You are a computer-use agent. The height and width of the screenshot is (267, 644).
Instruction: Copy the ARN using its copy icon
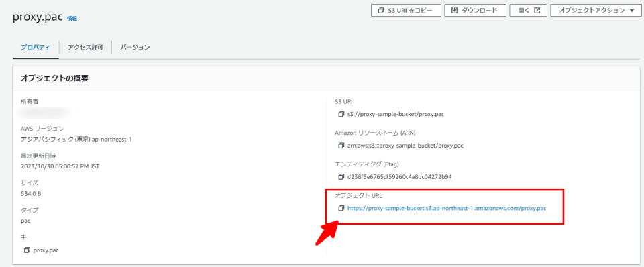(341, 146)
